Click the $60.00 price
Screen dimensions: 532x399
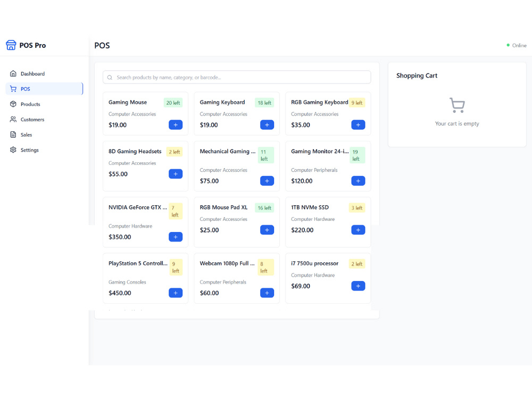click(x=209, y=293)
